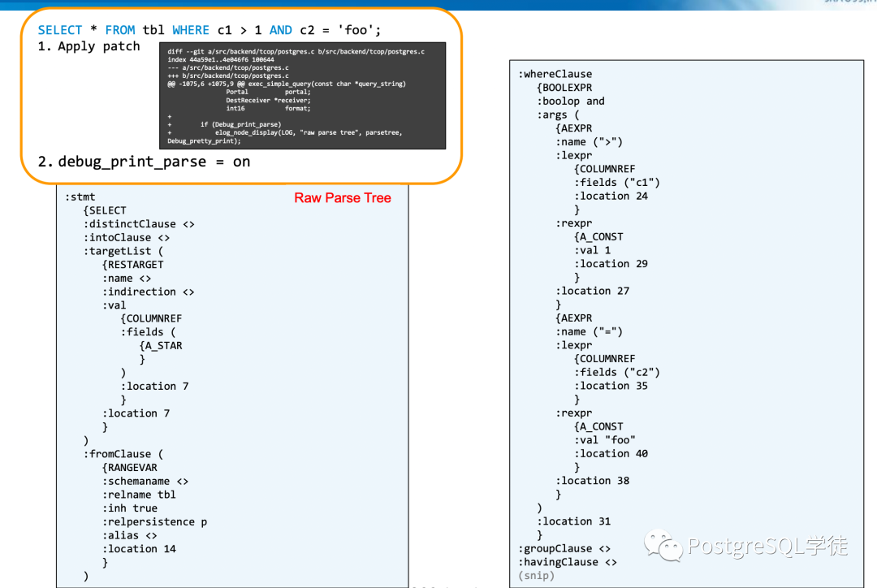Select the ":val 1" constant line
The height and width of the screenshot is (588, 877).
[x=592, y=250]
